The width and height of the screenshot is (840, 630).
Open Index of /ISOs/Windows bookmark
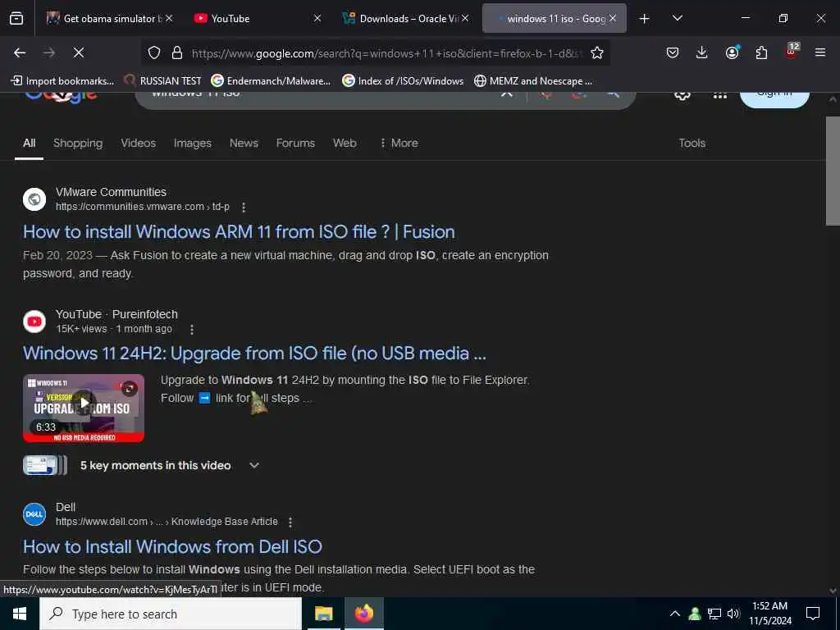(403, 81)
